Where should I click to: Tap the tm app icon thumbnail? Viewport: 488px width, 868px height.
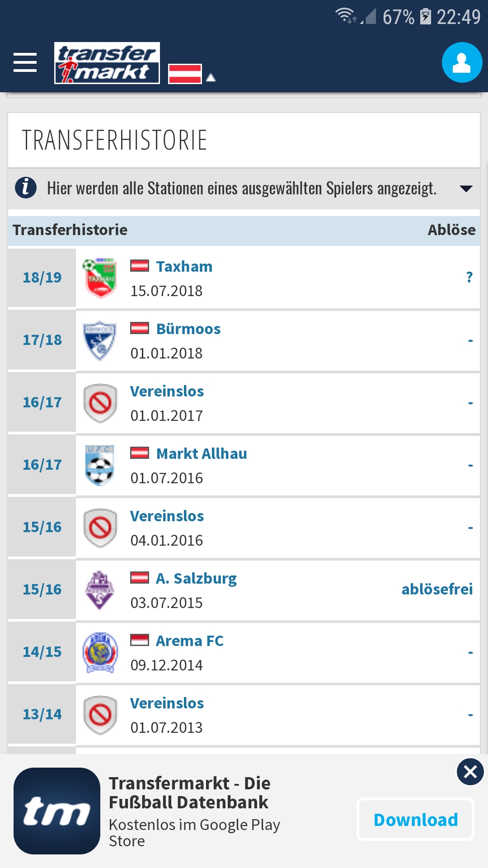point(57,811)
